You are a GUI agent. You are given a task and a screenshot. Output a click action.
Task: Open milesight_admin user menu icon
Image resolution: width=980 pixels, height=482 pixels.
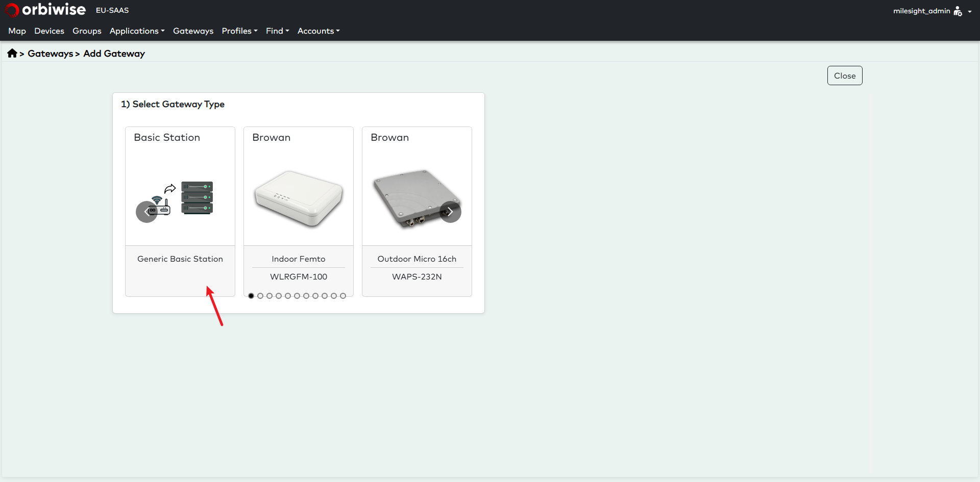coord(958,11)
